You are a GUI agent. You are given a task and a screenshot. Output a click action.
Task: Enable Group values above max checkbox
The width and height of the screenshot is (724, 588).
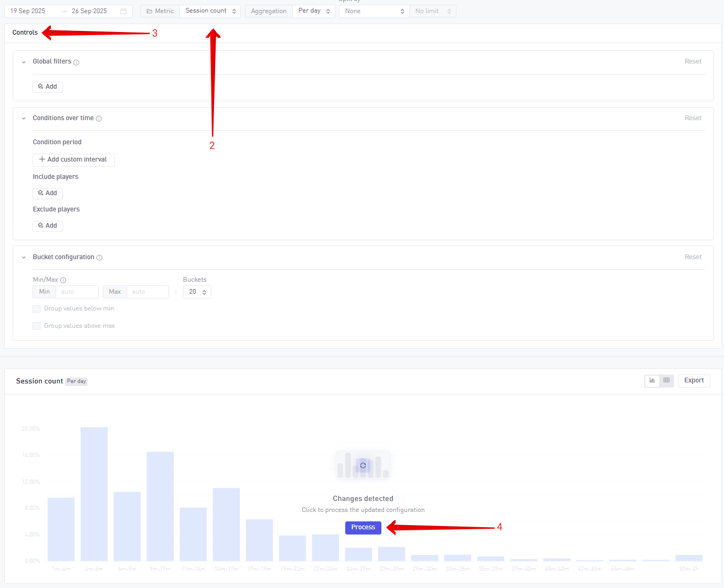(37, 326)
